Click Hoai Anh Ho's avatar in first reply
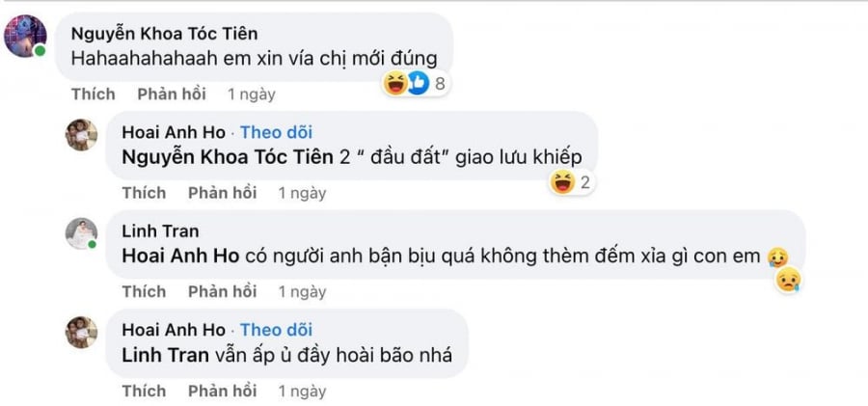Screen dimensions: 868x406 pyautogui.click(x=81, y=135)
